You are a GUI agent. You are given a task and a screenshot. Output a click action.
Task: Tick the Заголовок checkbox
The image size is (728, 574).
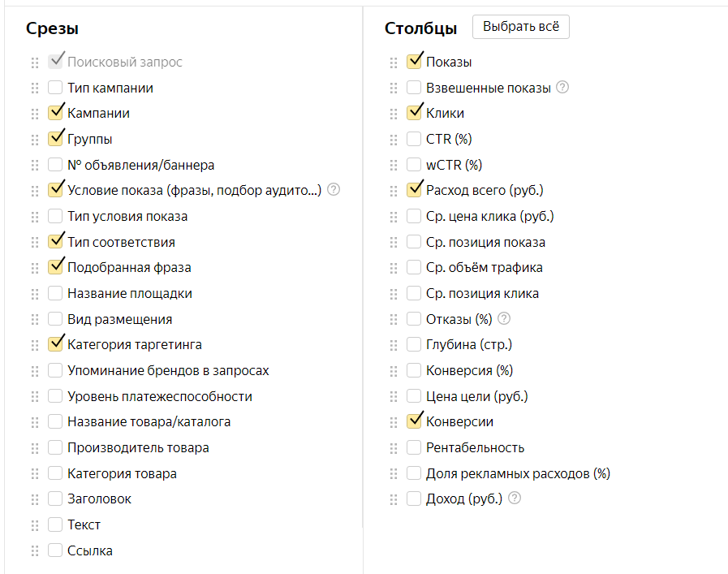click(55, 498)
